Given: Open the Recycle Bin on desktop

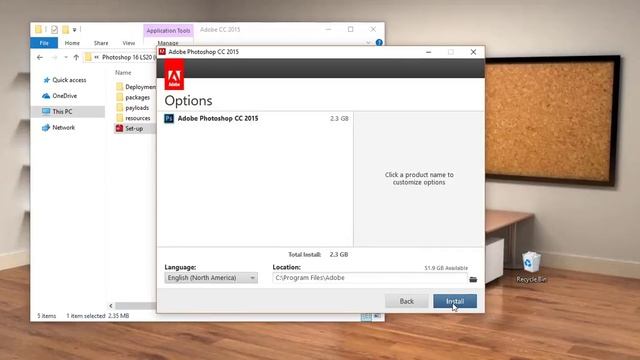Looking at the screenshot, I should [531, 267].
